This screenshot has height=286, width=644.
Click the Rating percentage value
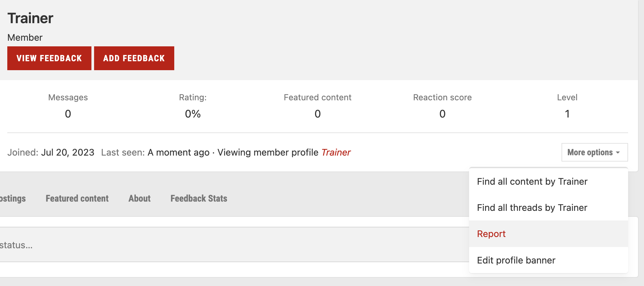[193, 114]
